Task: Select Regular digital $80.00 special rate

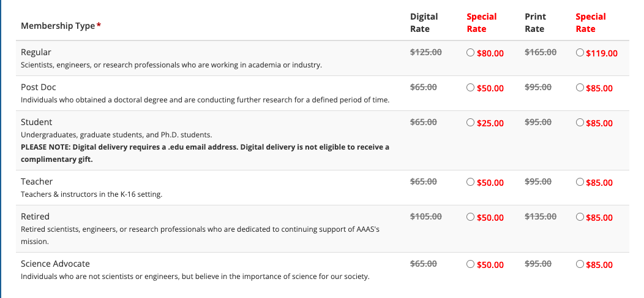Action: (x=470, y=53)
